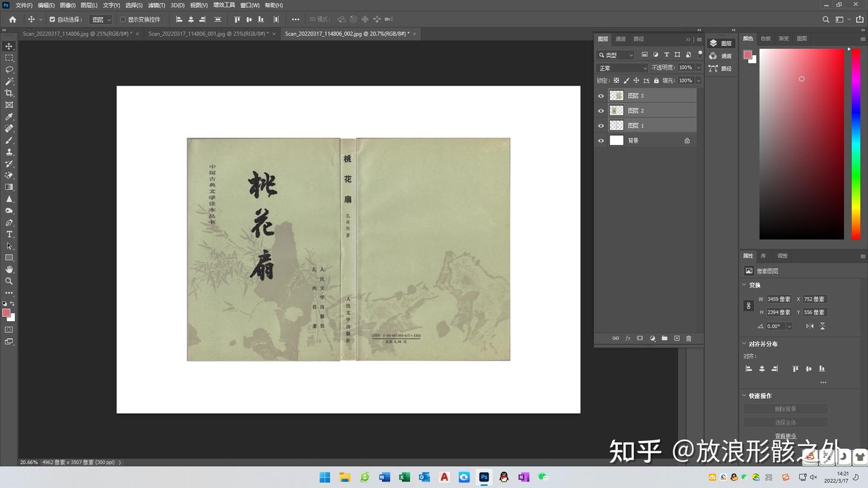Select the Path Selection arrow tool

(9, 246)
